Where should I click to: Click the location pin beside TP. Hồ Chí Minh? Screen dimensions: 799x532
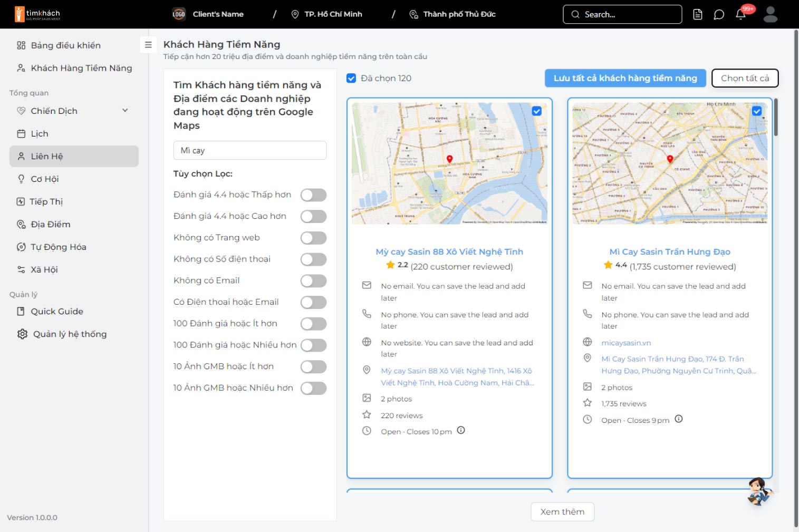[x=295, y=14]
